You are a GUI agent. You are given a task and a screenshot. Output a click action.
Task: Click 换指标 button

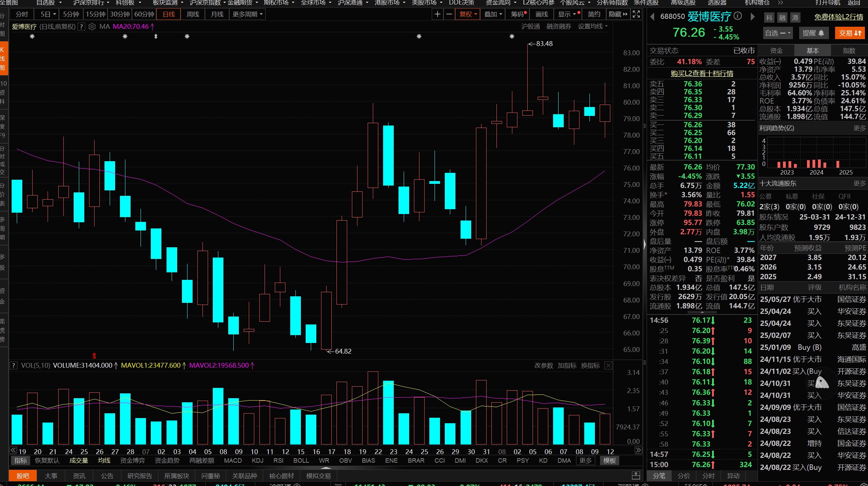pyautogui.click(x=590, y=366)
